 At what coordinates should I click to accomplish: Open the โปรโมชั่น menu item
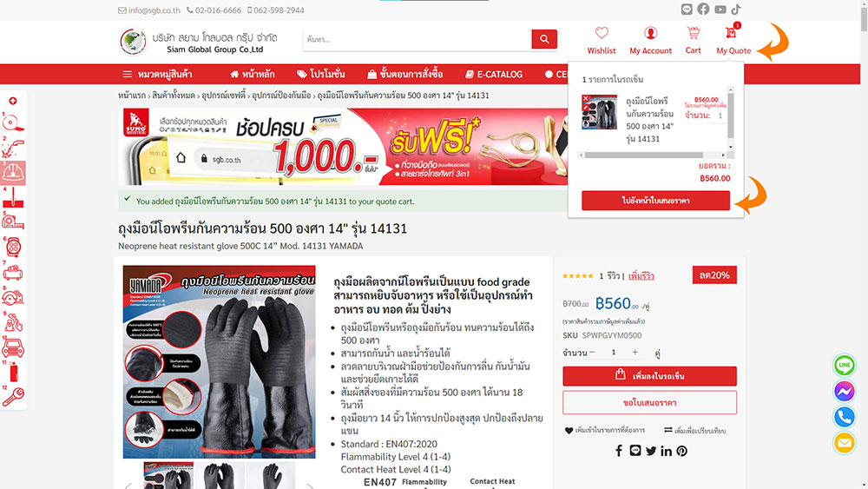(x=320, y=74)
